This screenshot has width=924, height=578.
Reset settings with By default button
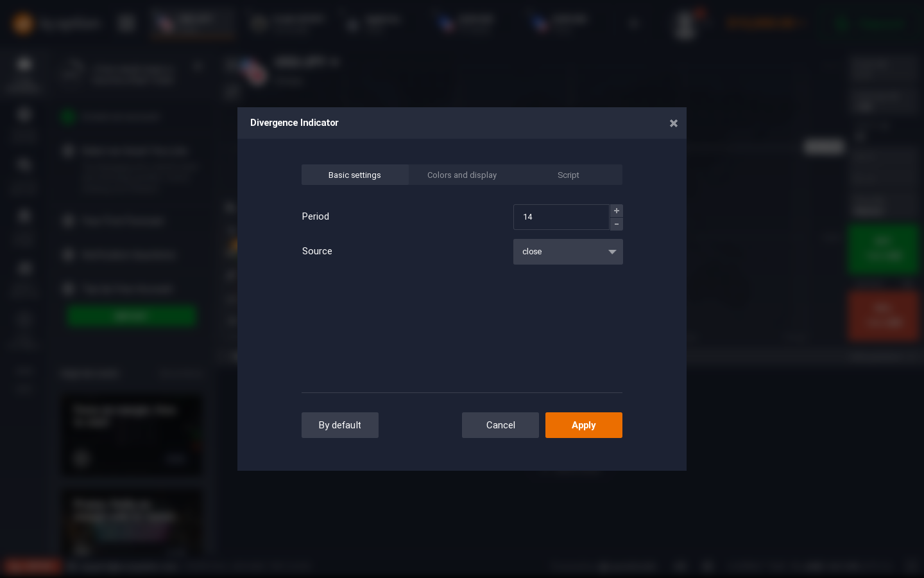(340, 425)
